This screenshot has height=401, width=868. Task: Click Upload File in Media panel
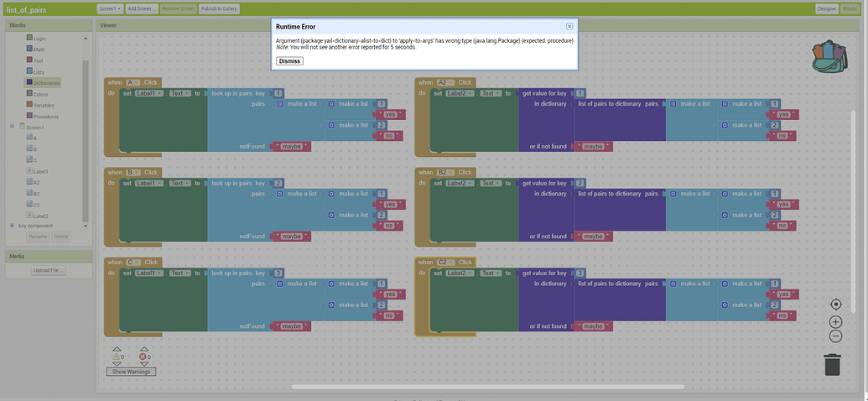[49, 270]
